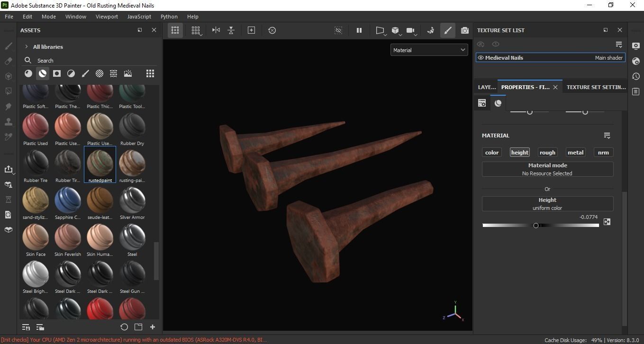
Task: Click the Assets search field
Action: [x=90, y=60]
